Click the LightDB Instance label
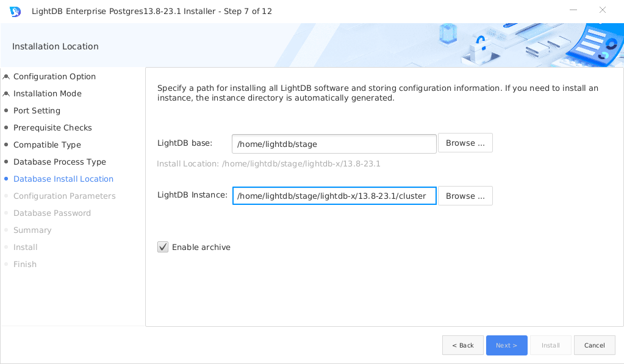624x364 pixels. pos(192,195)
